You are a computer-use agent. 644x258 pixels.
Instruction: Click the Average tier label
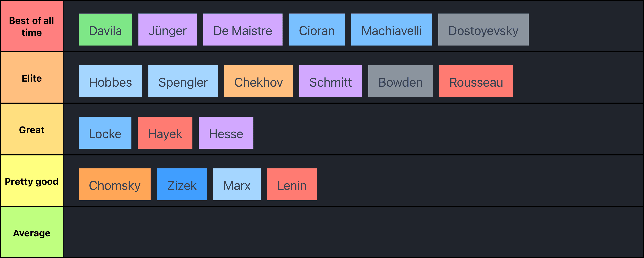[x=32, y=233]
